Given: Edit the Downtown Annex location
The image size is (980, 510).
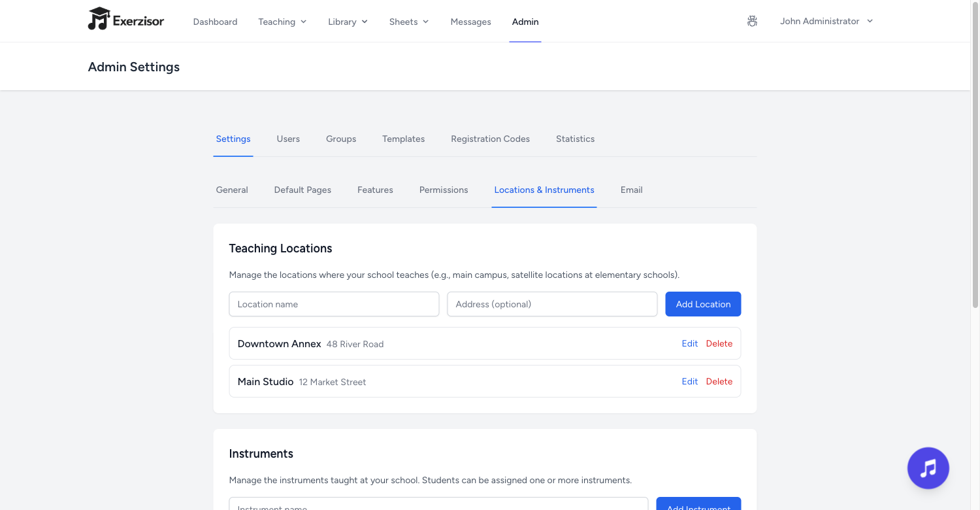Looking at the screenshot, I should 689,343.
